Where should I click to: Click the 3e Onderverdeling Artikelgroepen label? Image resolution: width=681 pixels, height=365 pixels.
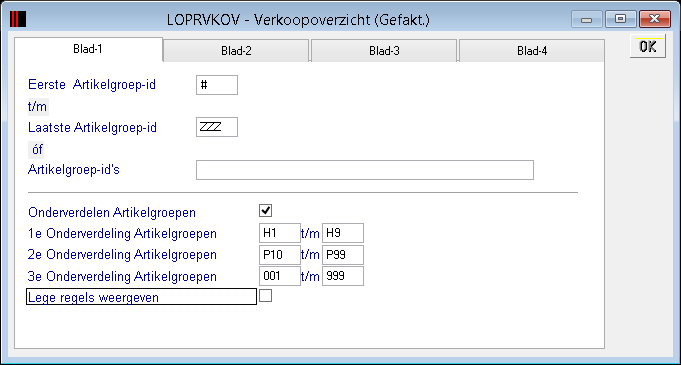122,276
